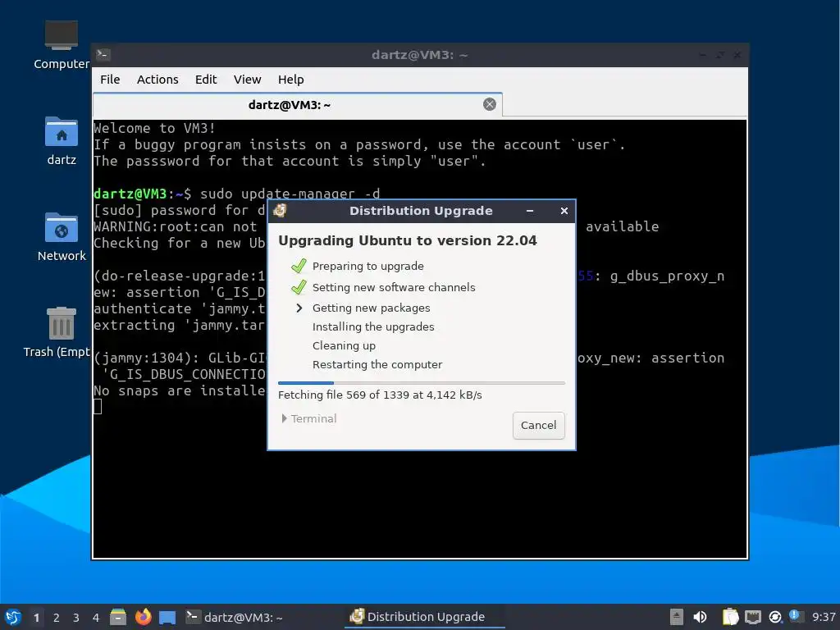Open the View menu in the terminal
The image size is (840, 630).
pos(247,80)
